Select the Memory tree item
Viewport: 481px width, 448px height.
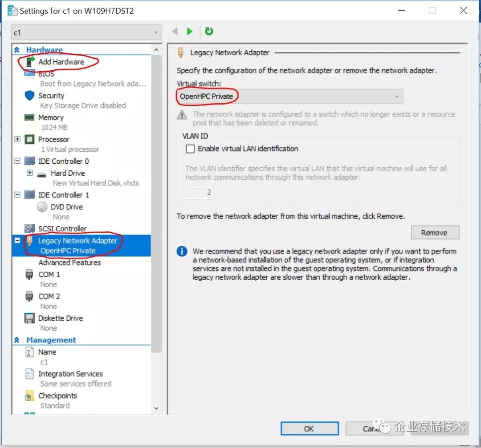(51, 117)
